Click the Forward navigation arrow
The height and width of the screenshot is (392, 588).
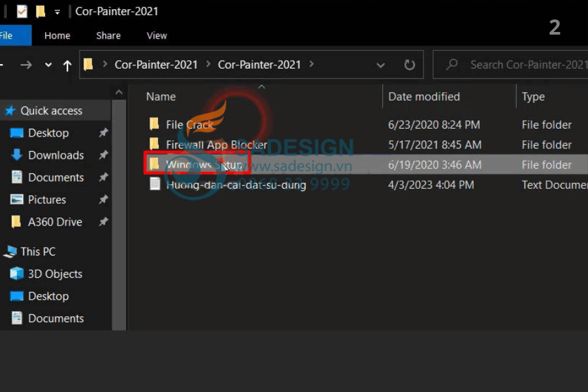coord(26,65)
